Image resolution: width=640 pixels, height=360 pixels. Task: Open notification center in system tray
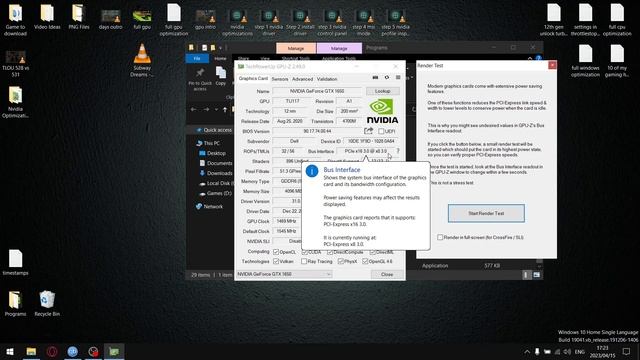[x=627, y=351]
